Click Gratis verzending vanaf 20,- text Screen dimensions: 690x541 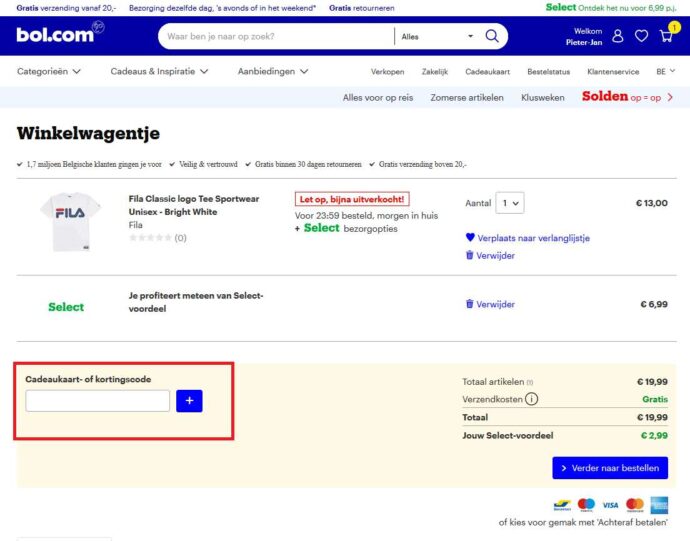pos(66,8)
